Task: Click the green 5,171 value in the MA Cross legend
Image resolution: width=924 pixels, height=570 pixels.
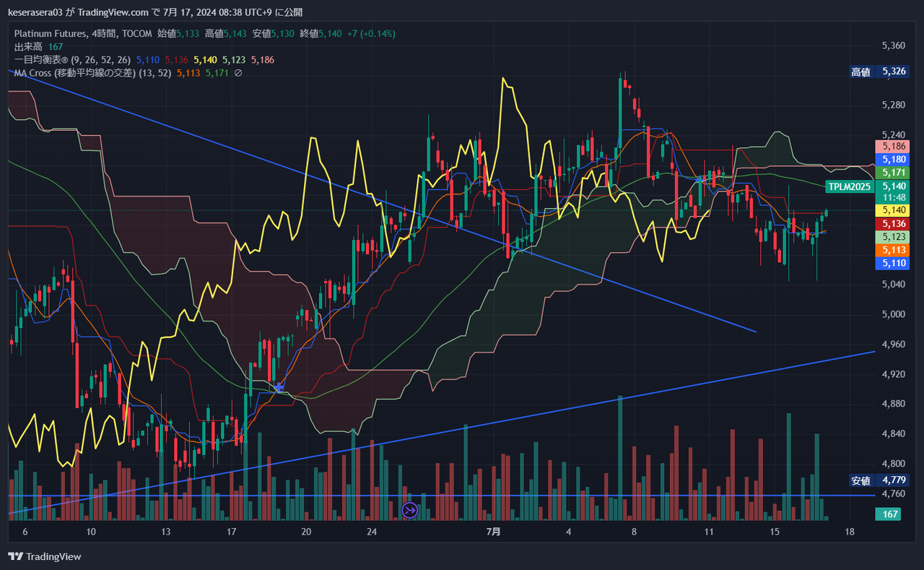Action: coord(217,73)
